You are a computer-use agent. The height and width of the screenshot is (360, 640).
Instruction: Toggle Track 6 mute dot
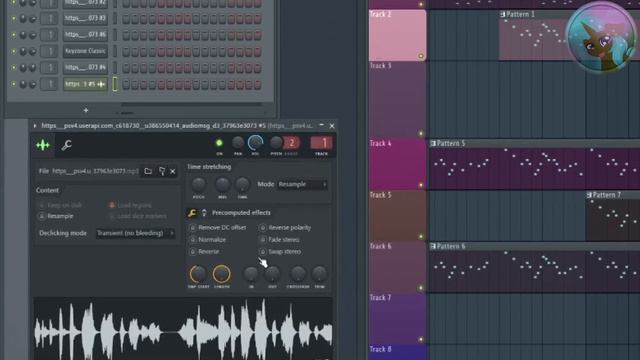point(421,288)
